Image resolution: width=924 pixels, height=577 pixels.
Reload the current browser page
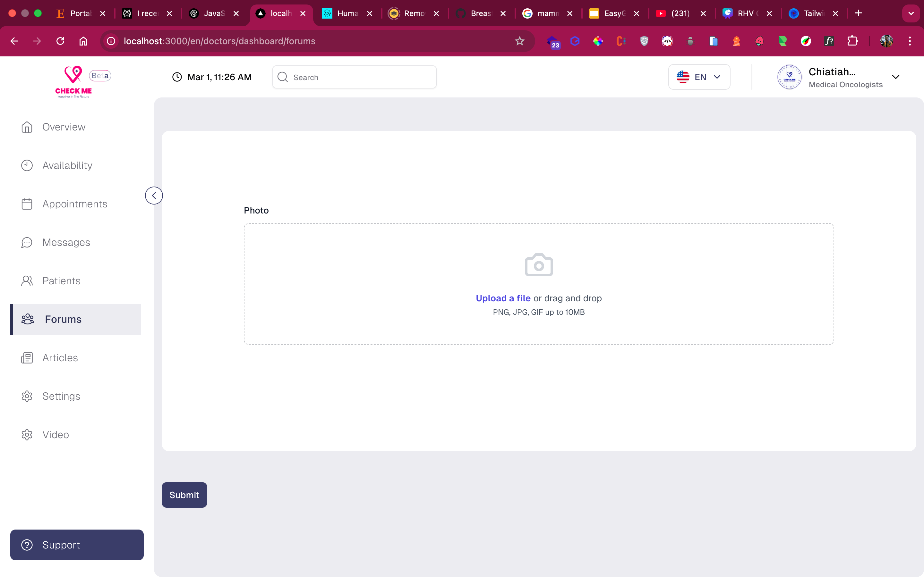[60, 41]
